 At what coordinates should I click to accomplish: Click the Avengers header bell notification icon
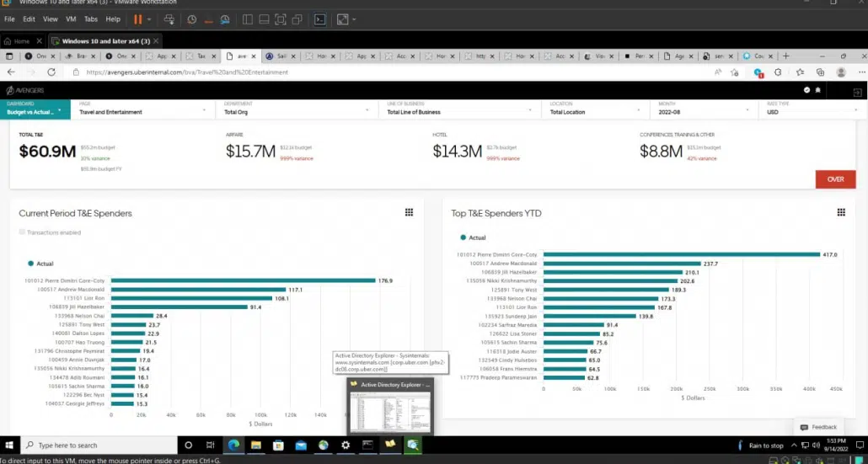pyautogui.click(x=817, y=90)
